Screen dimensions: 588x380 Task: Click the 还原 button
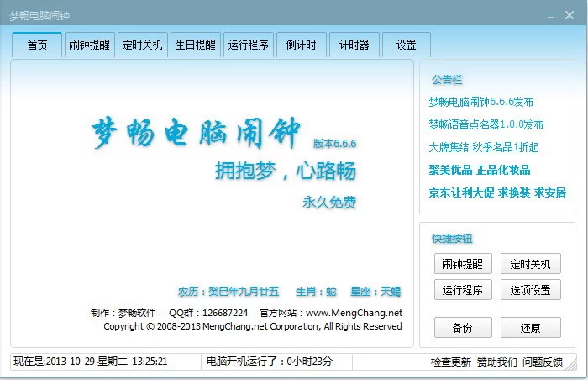531,327
